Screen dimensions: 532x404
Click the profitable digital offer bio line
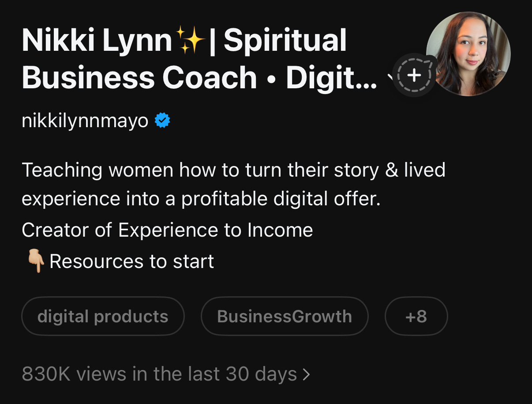click(x=201, y=200)
